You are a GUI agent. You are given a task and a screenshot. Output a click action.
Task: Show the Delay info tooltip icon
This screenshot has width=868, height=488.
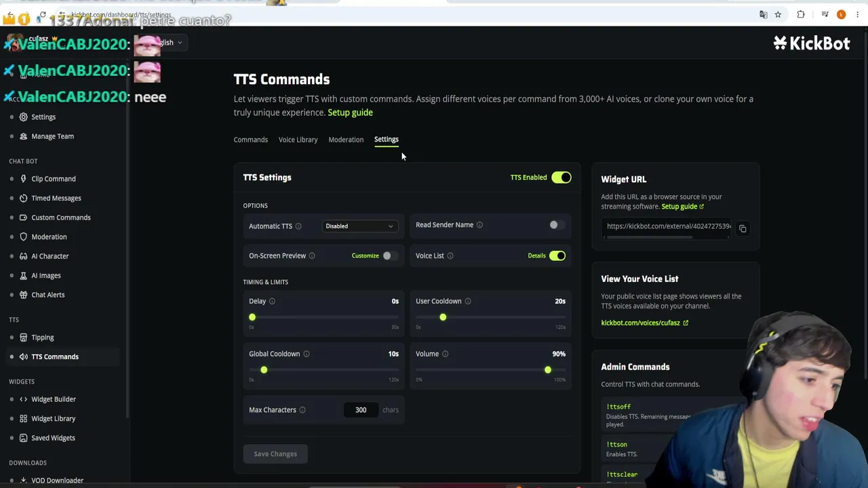coord(272,301)
